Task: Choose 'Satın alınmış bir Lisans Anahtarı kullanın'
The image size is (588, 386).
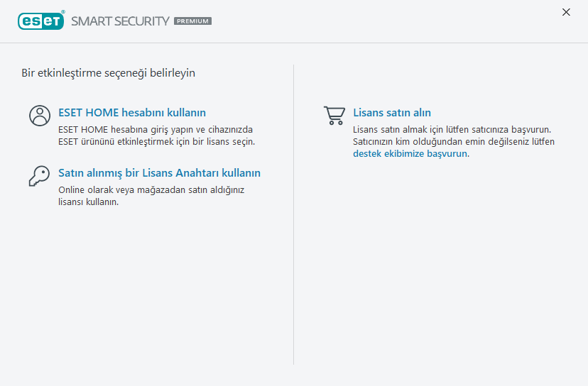Action: tap(159, 173)
